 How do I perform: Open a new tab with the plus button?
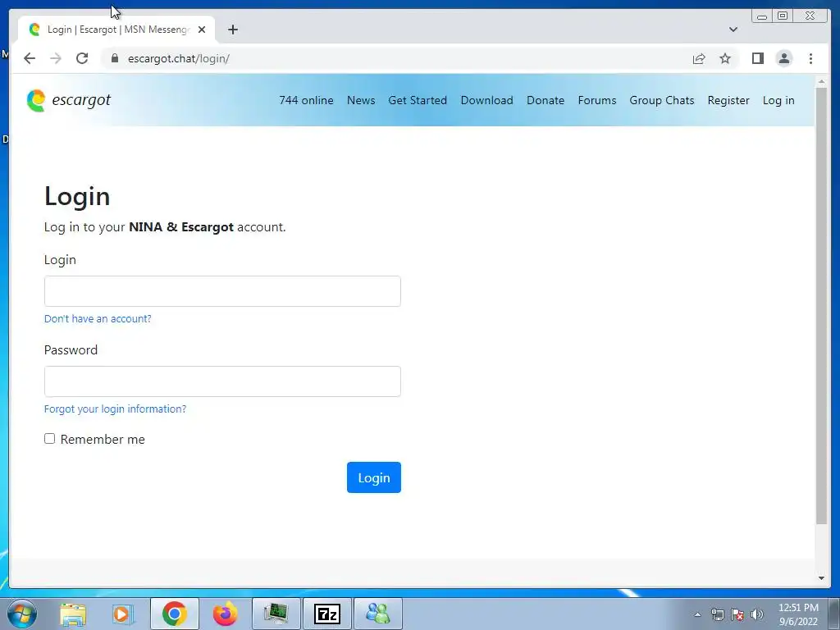coord(232,30)
